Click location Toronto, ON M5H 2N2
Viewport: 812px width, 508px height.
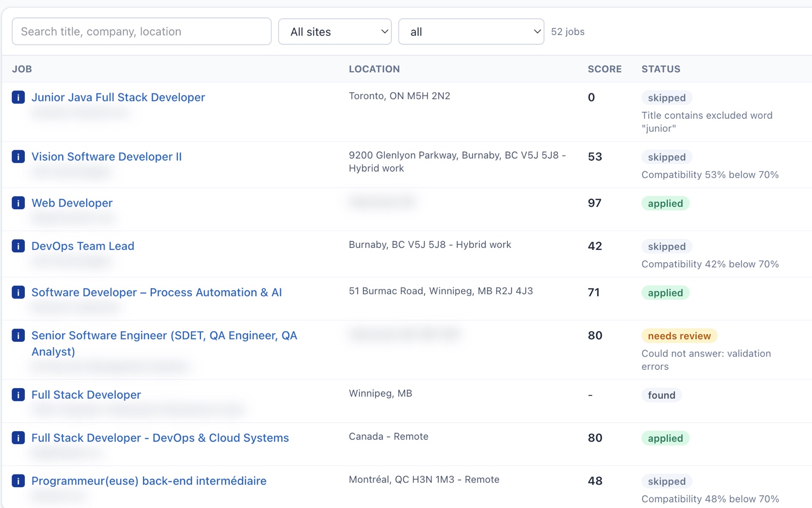click(399, 96)
